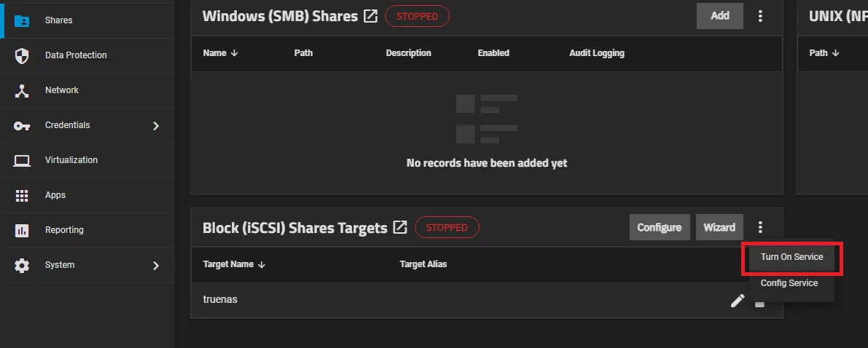
Task: Open iSCSI Shares Targets external link icon
Action: (x=399, y=227)
